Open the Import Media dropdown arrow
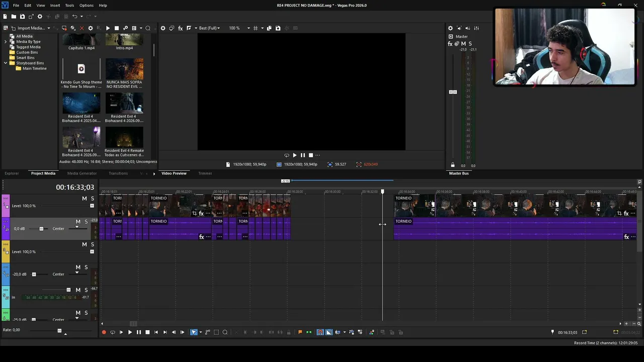The image size is (644, 362). point(49,28)
